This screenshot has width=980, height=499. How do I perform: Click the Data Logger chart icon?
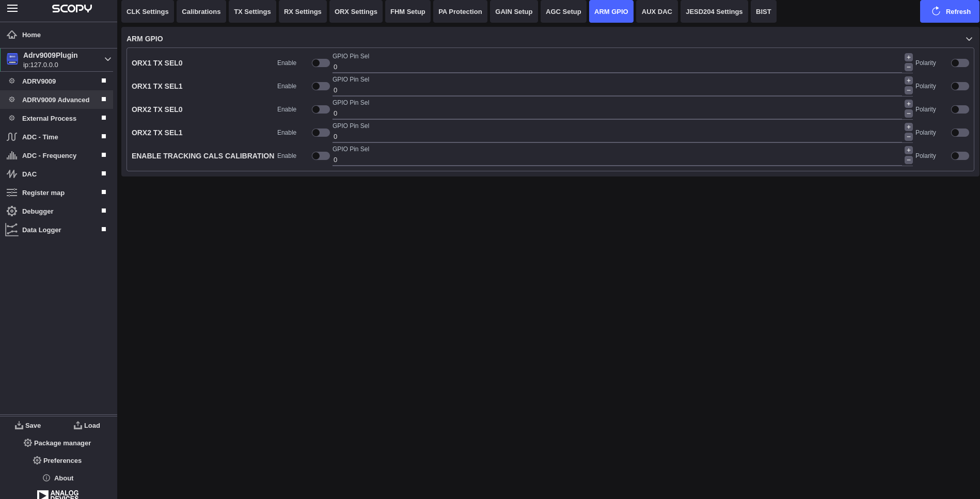(12, 230)
